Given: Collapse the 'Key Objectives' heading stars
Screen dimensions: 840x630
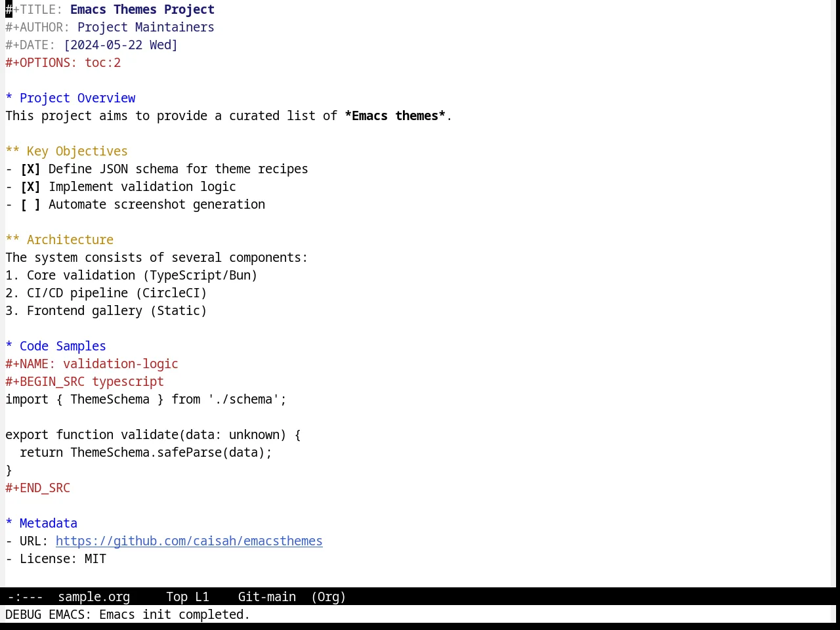Looking at the screenshot, I should [x=12, y=152].
